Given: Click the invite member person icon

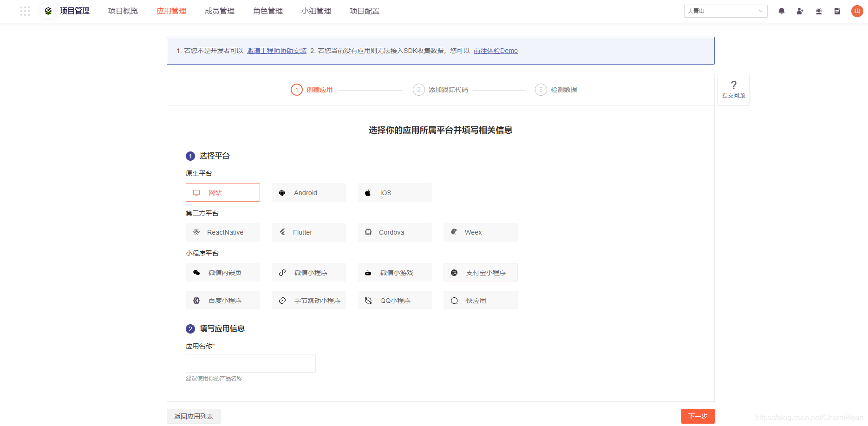Looking at the screenshot, I should click(x=800, y=11).
